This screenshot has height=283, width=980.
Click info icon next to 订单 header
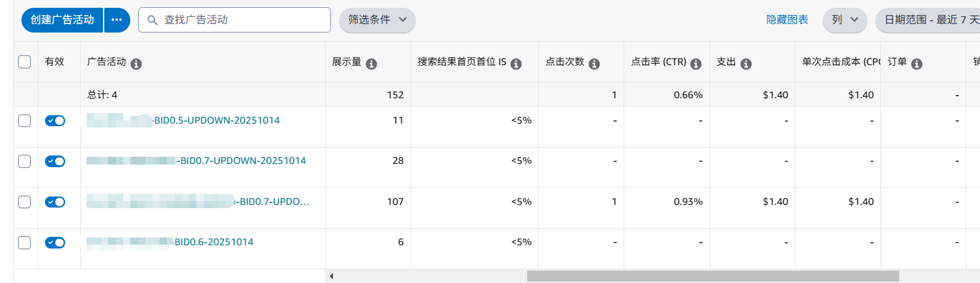pos(916,64)
